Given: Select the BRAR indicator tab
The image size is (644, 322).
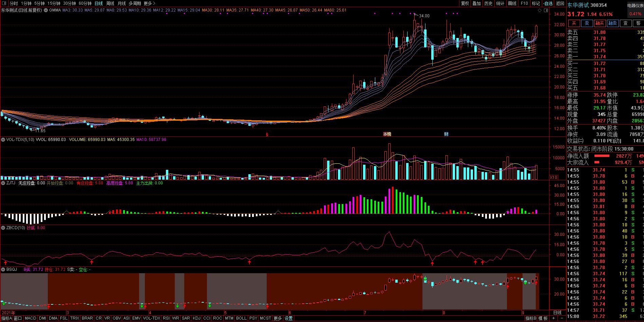Looking at the screenshot, I should [x=87, y=318].
